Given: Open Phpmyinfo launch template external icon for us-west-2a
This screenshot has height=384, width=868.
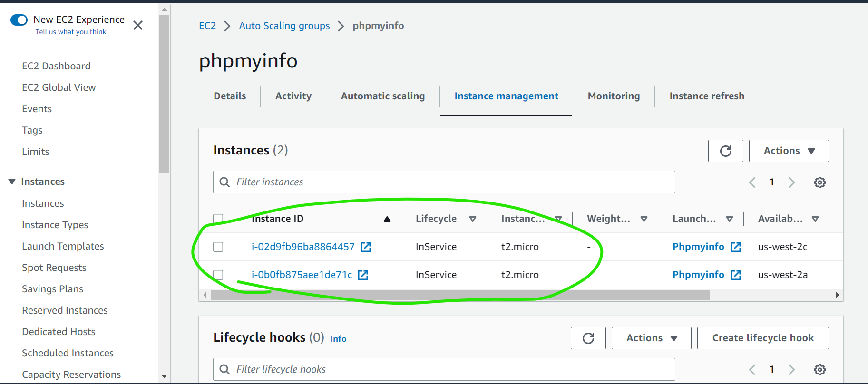Looking at the screenshot, I should (736, 275).
